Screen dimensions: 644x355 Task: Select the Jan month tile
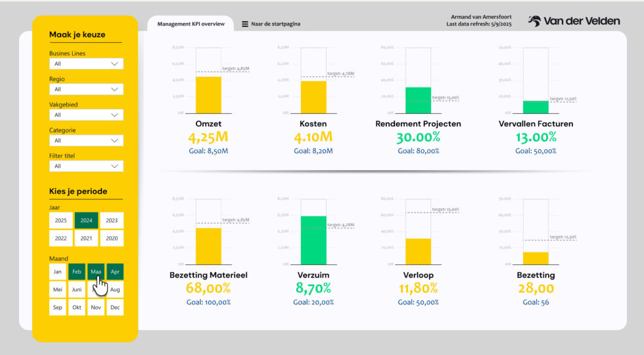coord(58,272)
